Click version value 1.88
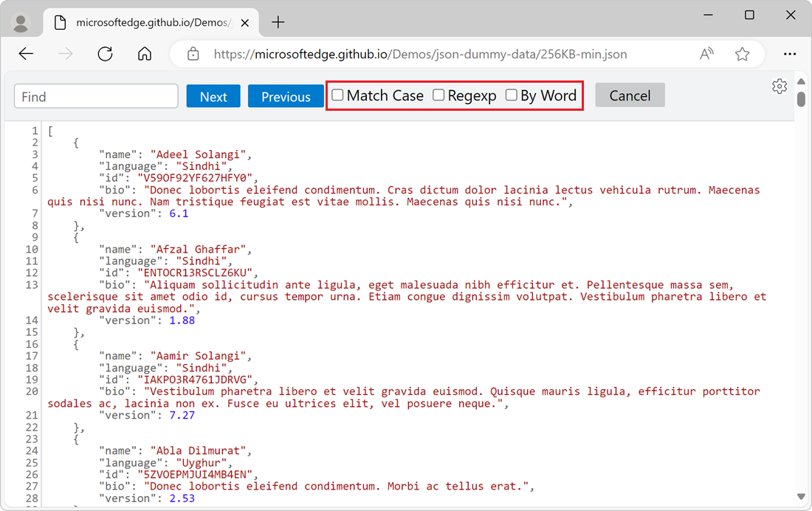 pos(182,320)
